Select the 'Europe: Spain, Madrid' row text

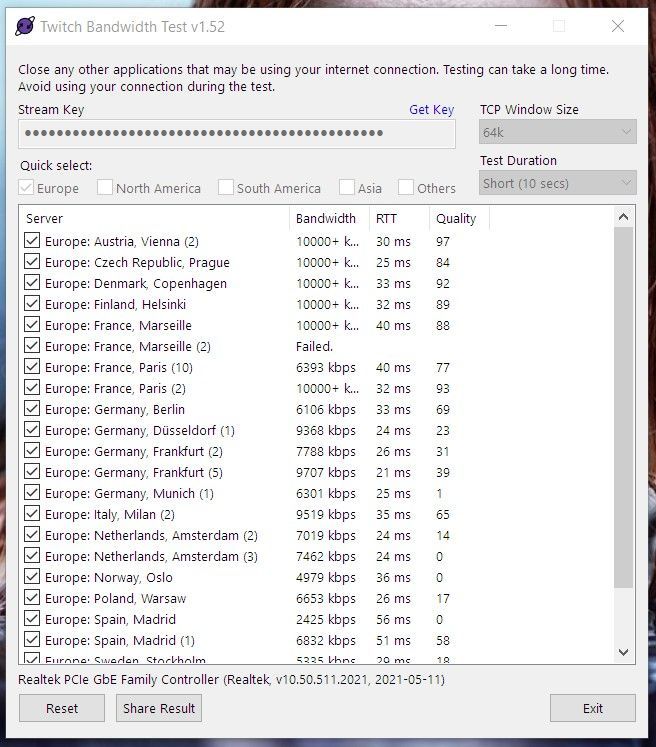click(x=111, y=619)
